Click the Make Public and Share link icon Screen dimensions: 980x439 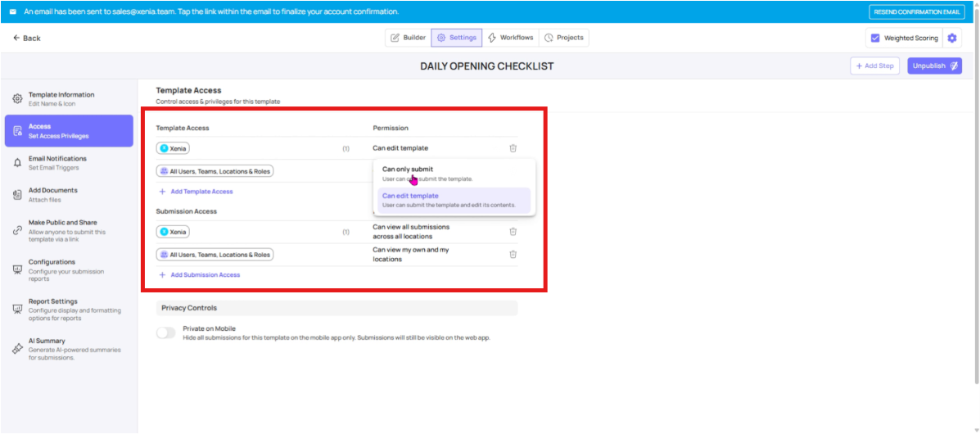(17, 231)
